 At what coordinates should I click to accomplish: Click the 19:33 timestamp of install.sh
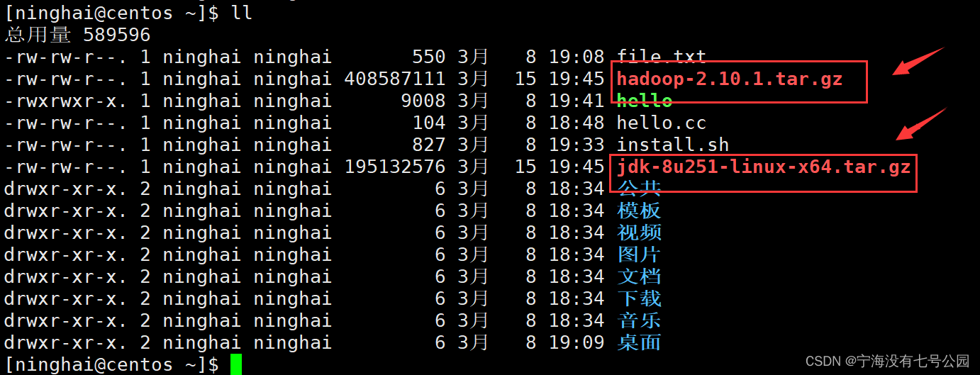coord(577,145)
